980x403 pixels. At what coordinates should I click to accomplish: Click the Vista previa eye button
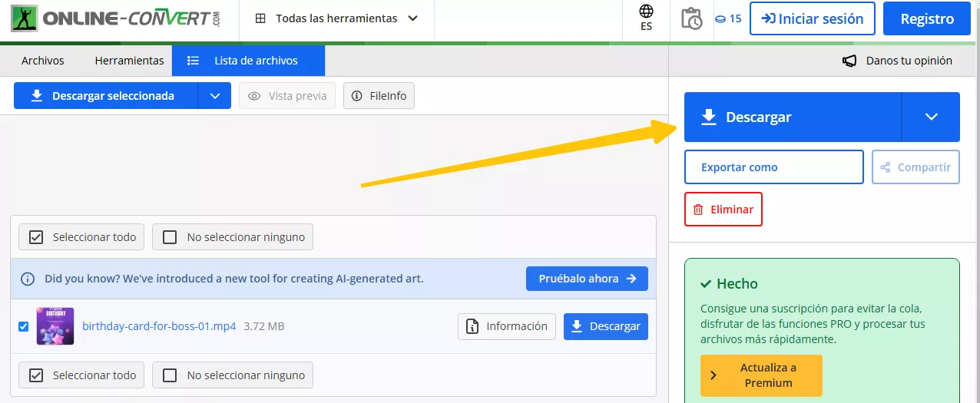[x=287, y=96]
